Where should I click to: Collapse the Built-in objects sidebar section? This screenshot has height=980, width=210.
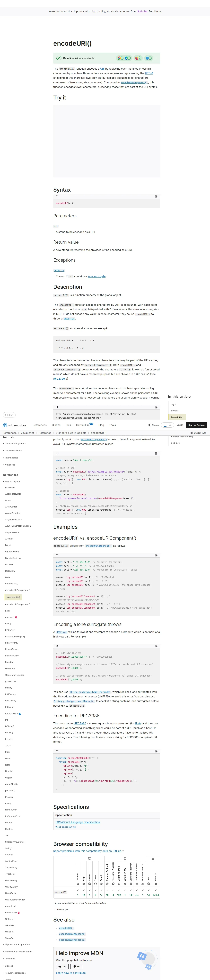12,482
